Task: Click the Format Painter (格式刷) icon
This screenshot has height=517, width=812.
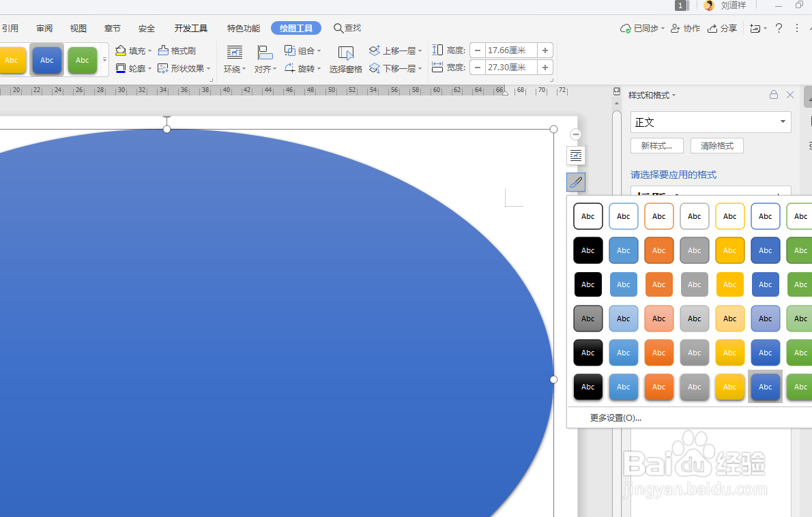Action: pyautogui.click(x=163, y=50)
